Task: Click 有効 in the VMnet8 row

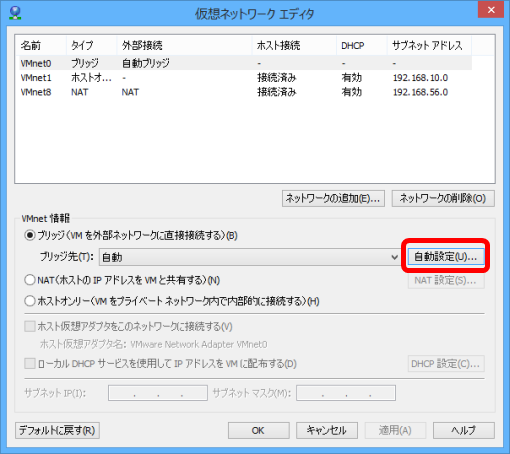Action: [x=352, y=92]
